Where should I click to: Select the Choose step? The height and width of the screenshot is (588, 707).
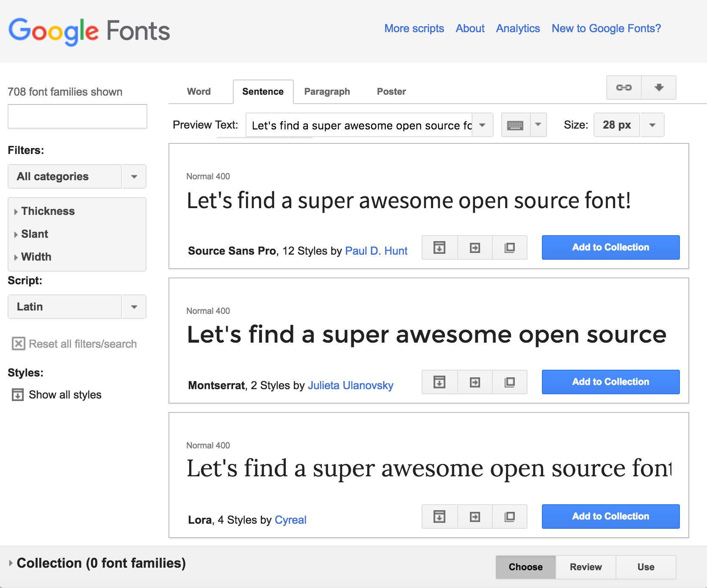click(x=526, y=567)
